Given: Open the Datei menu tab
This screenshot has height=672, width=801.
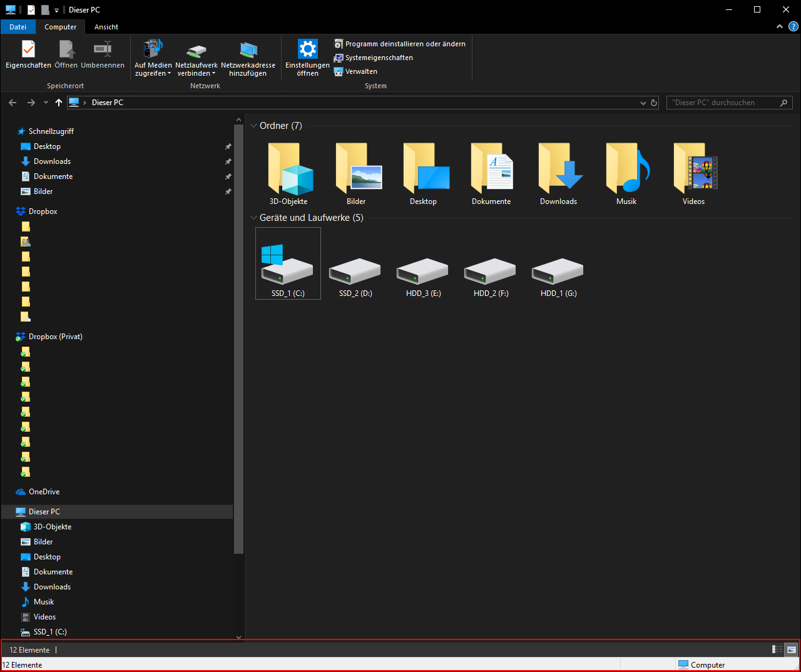Looking at the screenshot, I should click(18, 27).
